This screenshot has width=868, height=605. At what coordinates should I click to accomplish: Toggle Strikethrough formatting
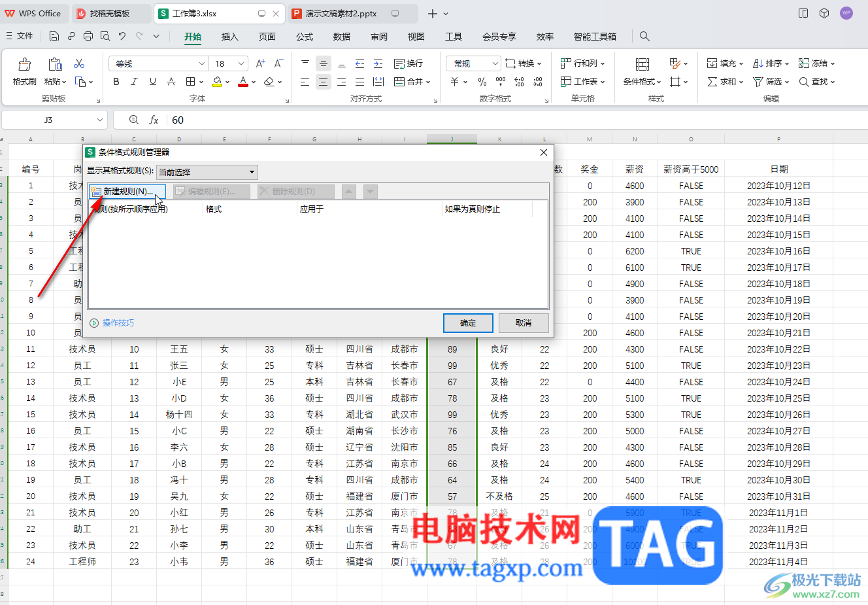click(x=171, y=82)
